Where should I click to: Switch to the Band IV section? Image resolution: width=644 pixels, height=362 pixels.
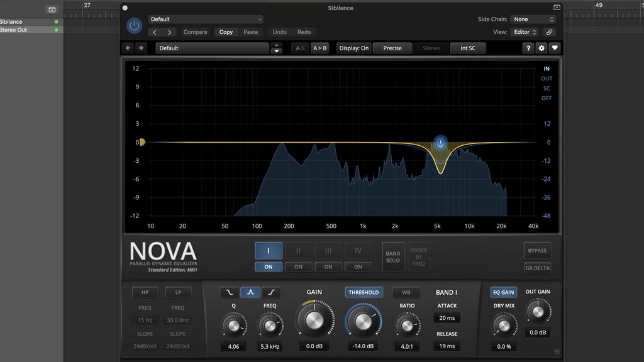pos(358,250)
